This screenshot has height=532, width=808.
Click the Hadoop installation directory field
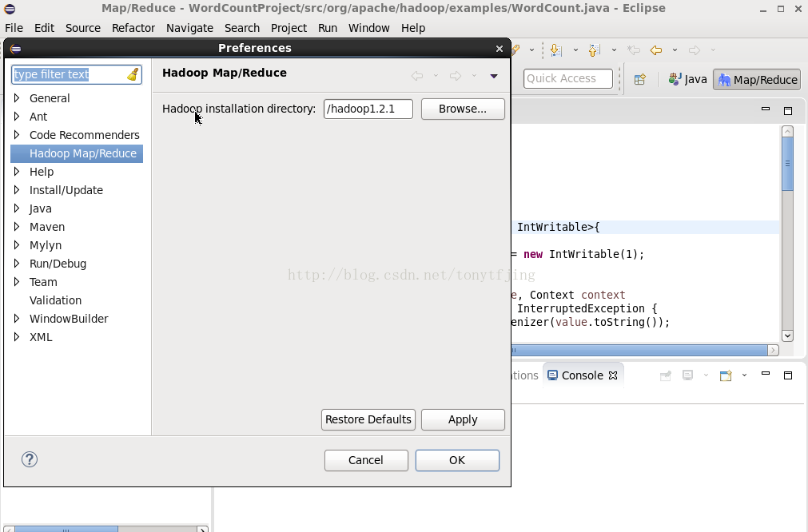368,109
